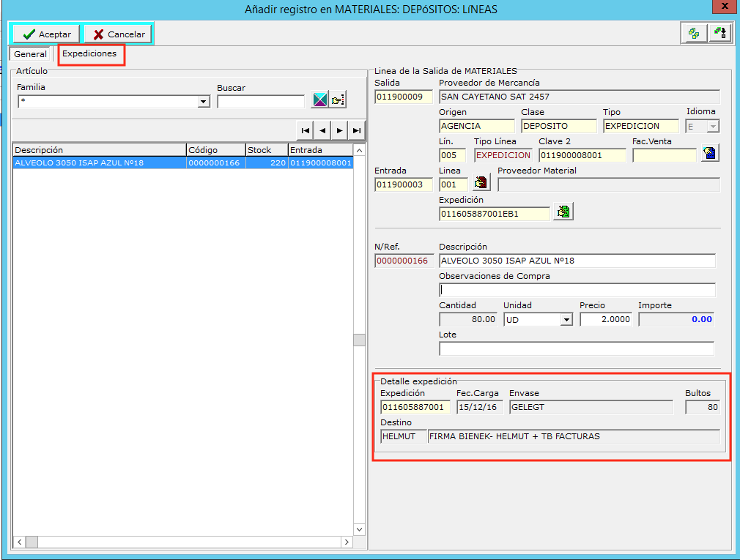
Task: Click the article list vertical scrollbar thumb
Action: 359,340
